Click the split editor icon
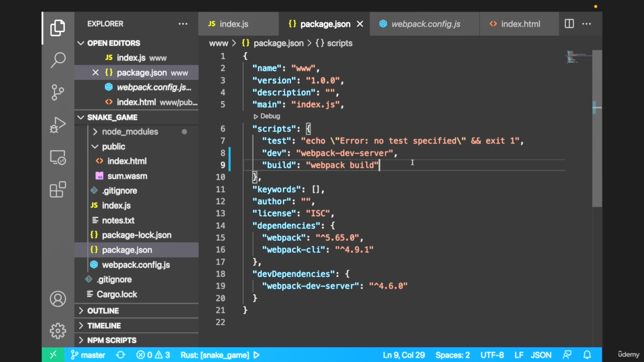644x362 pixels. (569, 24)
